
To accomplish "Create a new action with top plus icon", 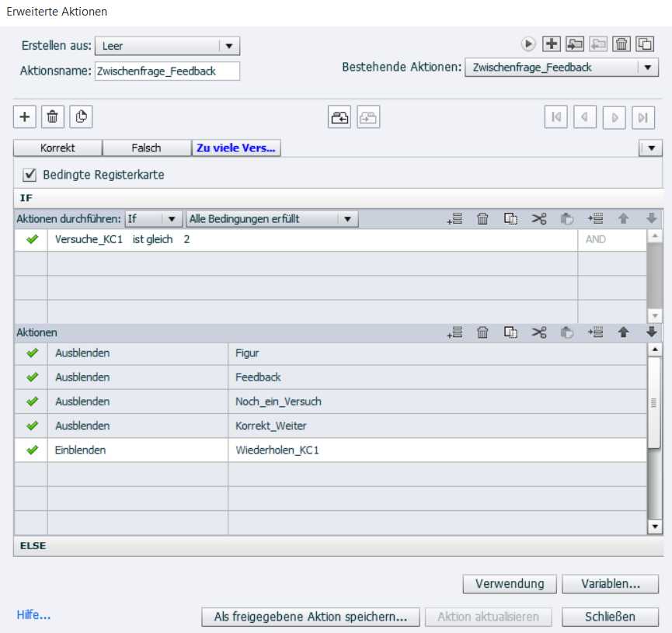I will 552,44.
